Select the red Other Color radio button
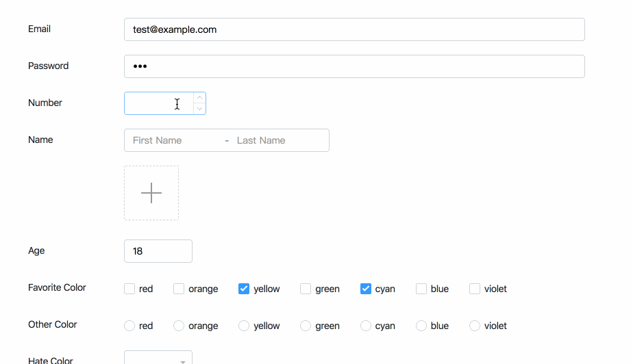Viewport: 631px width, 364px height. 129,326
